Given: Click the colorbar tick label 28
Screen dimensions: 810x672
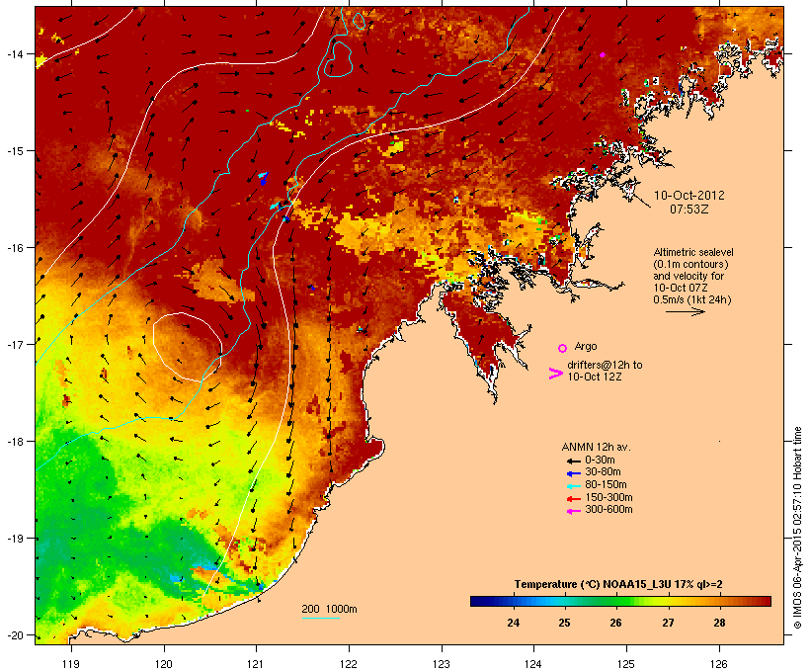Looking at the screenshot, I should coord(719,623).
